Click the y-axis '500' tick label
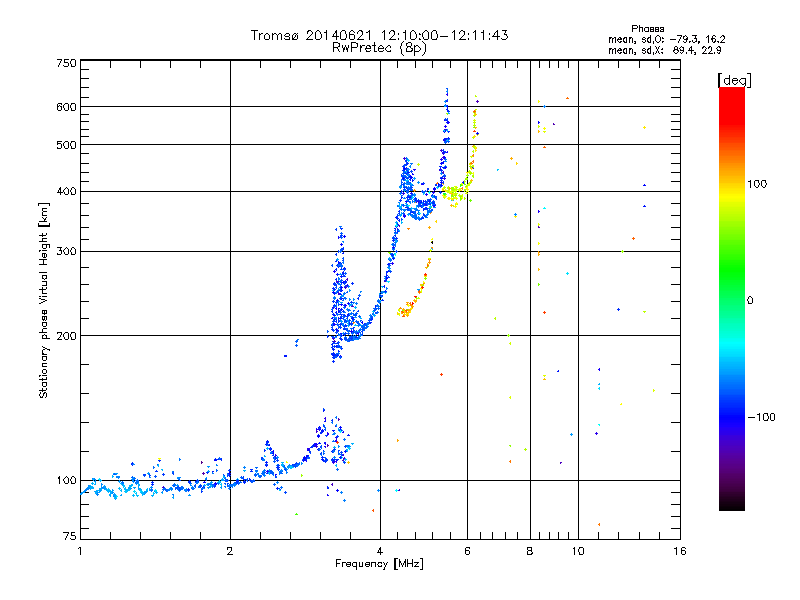The width and height of the screenshot is (800, 600). tap(66, 145)
